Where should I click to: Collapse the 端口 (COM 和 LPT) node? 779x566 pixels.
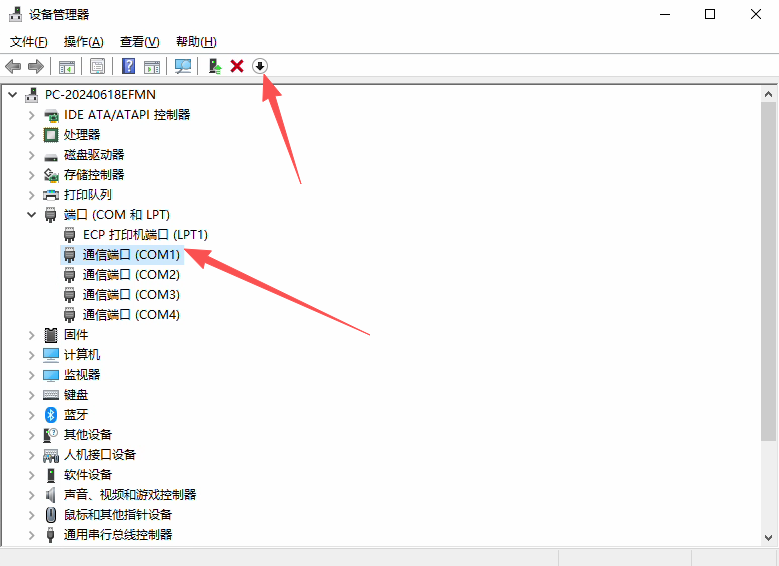[31, 215]
